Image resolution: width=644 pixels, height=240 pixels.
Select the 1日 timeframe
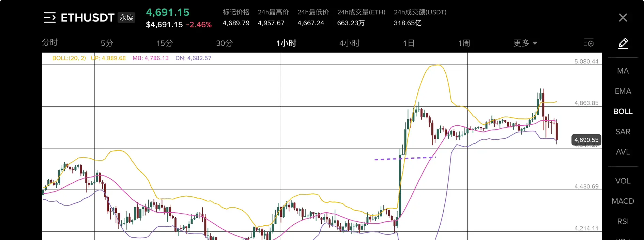[x=409, y=43]
